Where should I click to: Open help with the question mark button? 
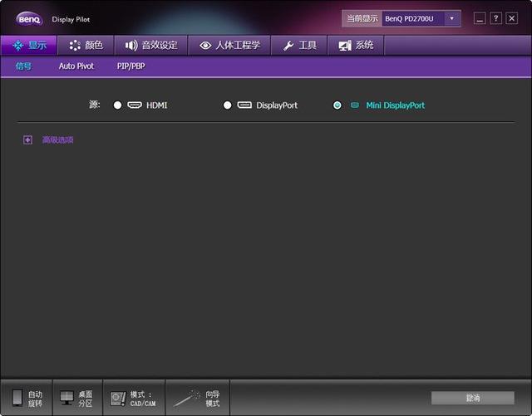[x=495, y=18]
